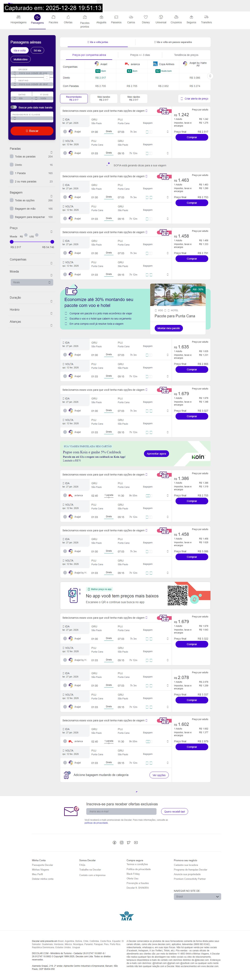Open the Facebook icon in footer
The width and height of the screenshot is (250, 980).
[x=114, y=843]
